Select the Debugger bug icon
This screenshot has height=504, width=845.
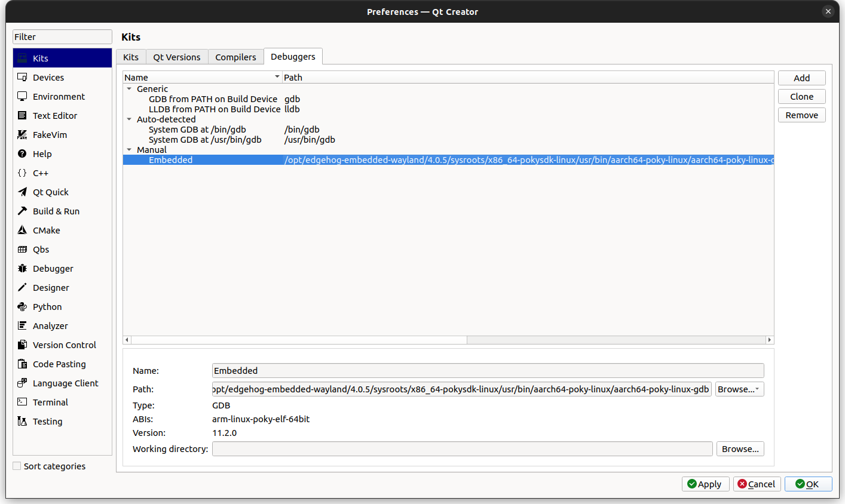(x=22, y=268)
